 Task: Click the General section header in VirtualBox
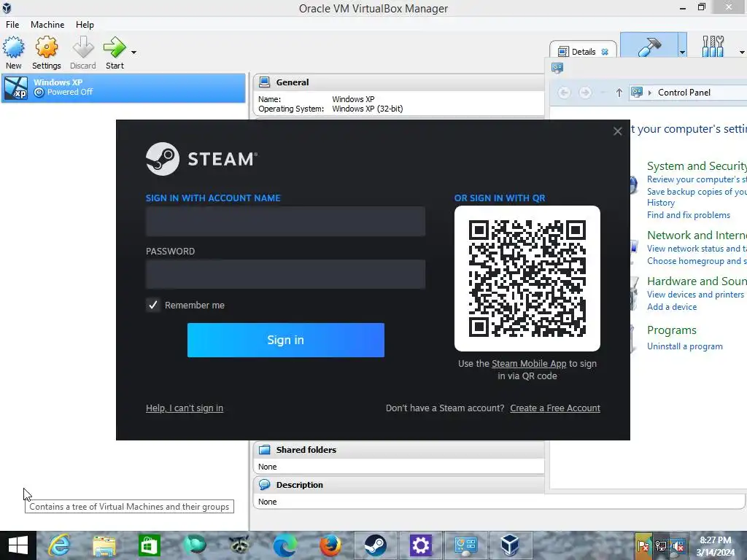399,82
